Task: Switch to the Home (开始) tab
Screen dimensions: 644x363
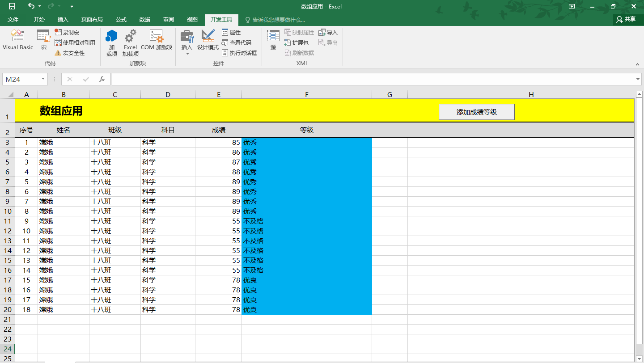Action: 39,20
